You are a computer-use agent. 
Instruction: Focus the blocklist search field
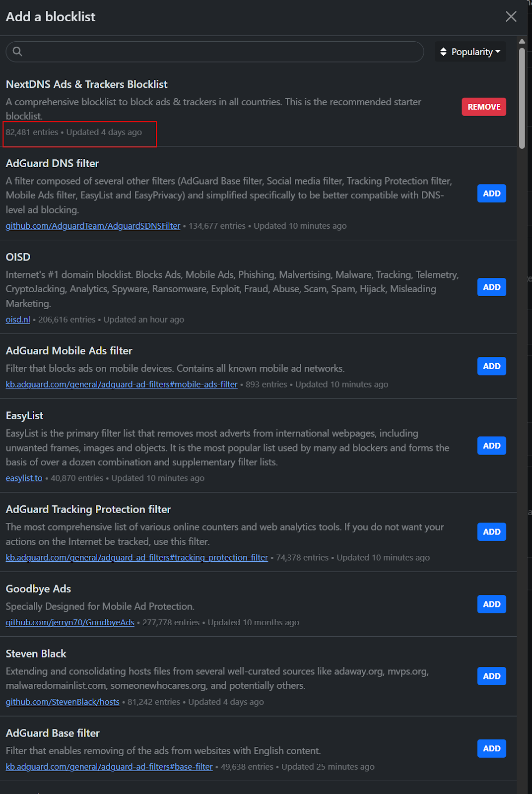[x=218, y=52]
